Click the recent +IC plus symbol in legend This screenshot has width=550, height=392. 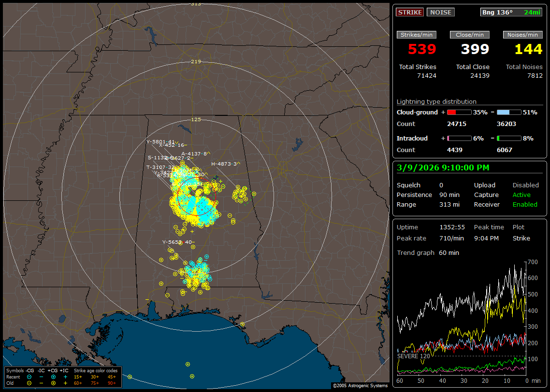65,377
